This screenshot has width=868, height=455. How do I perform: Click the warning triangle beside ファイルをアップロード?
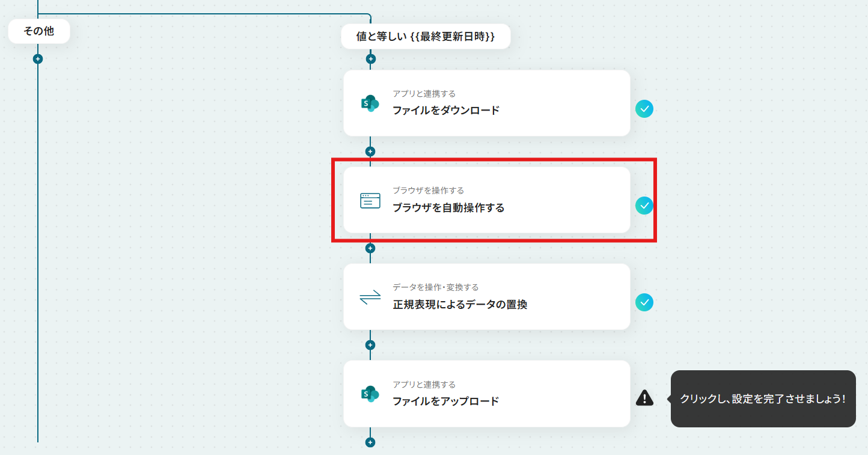[x=644, y=397]
